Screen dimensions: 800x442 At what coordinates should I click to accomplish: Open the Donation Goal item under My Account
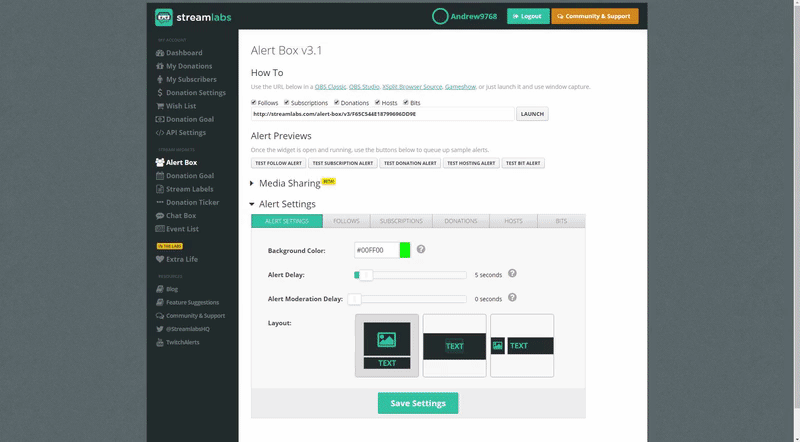click(x=185, y=119)
